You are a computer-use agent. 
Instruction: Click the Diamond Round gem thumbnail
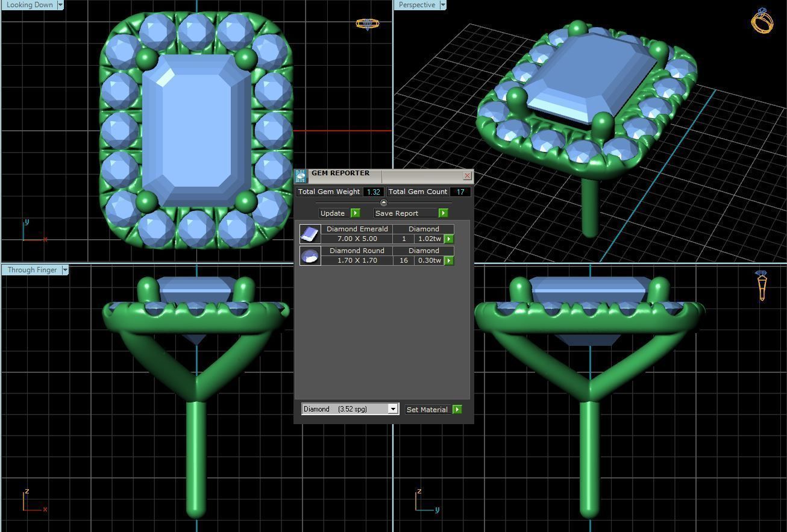point(310,255)
